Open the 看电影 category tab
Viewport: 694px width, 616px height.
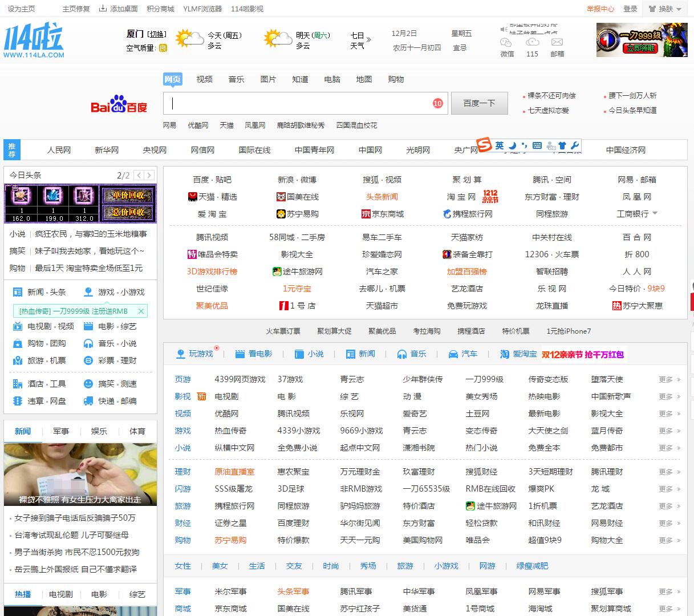[255, 354]
